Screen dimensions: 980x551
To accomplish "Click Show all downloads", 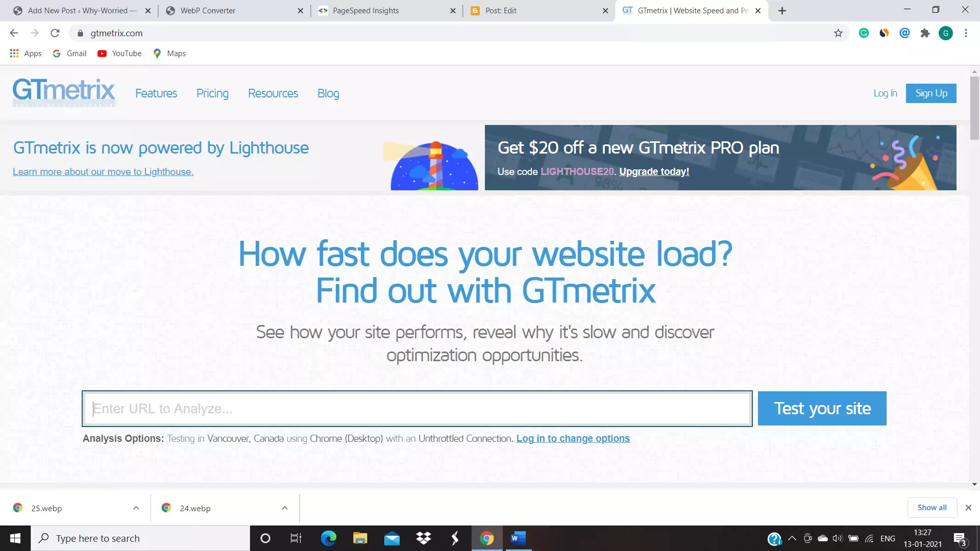I will [932, 508].
